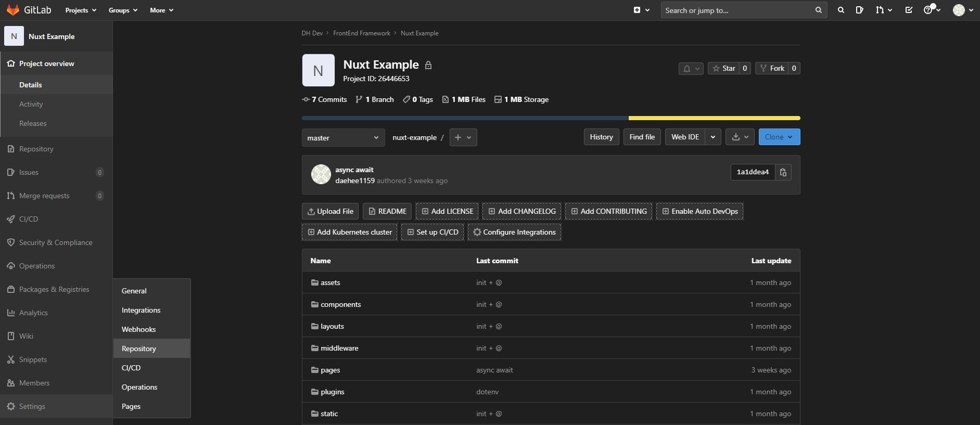Open Security & Compliance in sidebar
This screenshot has height=425, width=980.
tap(56, 242)
